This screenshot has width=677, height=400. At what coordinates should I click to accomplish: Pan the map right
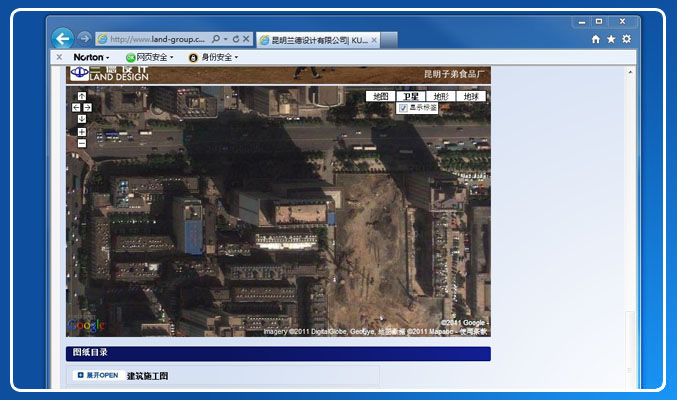(87, 108)
